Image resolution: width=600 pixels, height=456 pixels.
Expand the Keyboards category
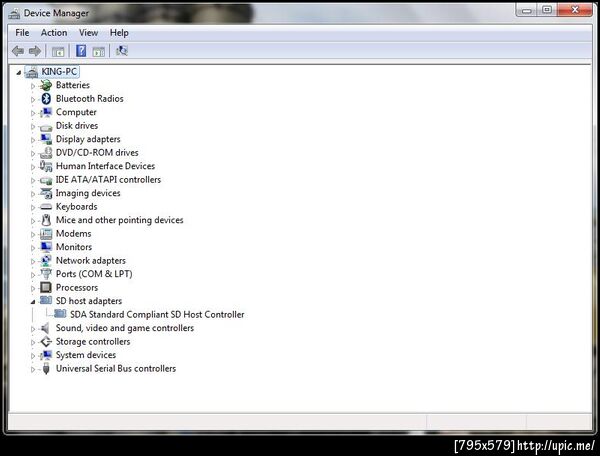[x=33, y=207]
